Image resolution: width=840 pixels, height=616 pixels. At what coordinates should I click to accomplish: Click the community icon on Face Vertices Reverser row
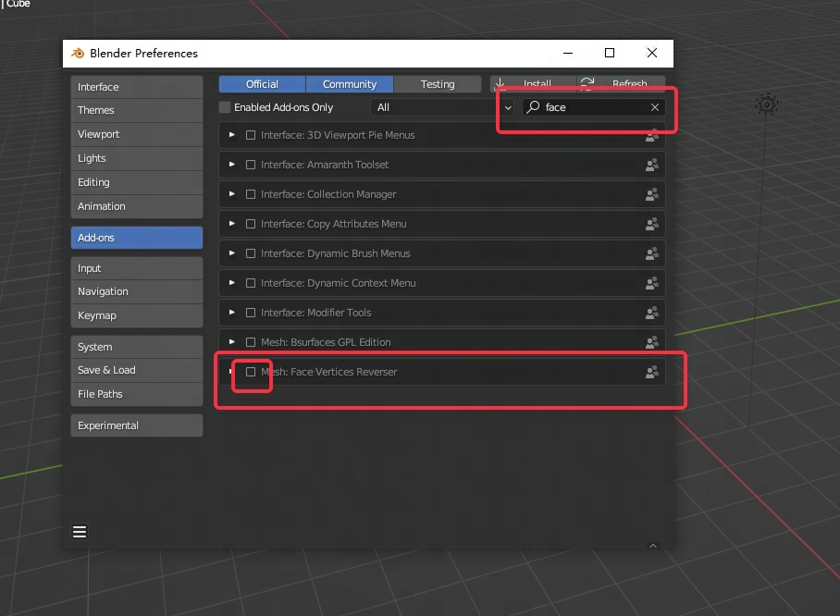(x=651, y=372)
